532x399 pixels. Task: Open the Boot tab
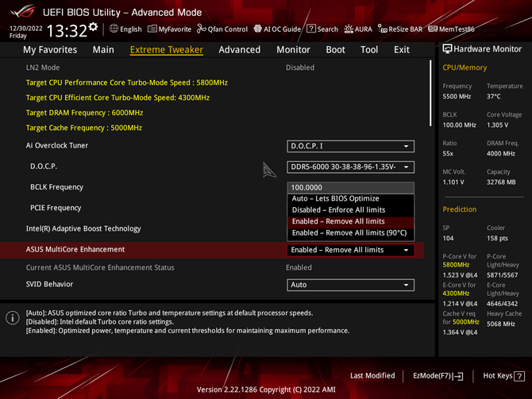tap(335, 50)
